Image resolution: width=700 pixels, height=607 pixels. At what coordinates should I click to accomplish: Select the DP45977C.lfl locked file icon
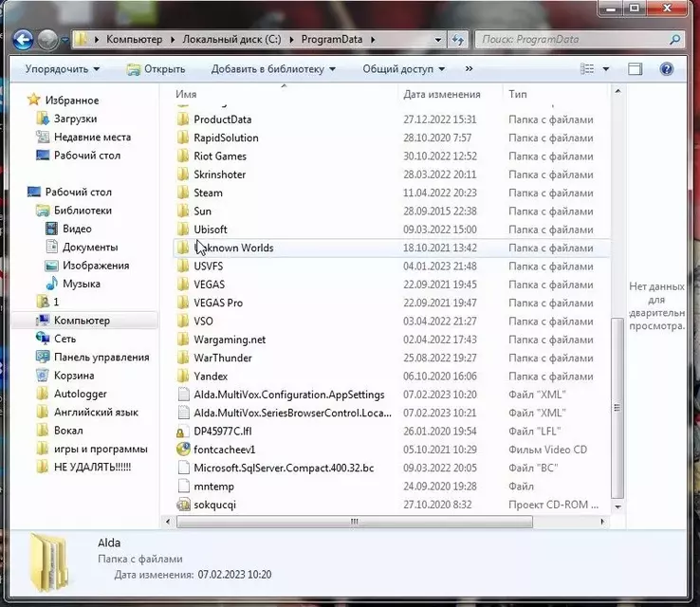181,432
